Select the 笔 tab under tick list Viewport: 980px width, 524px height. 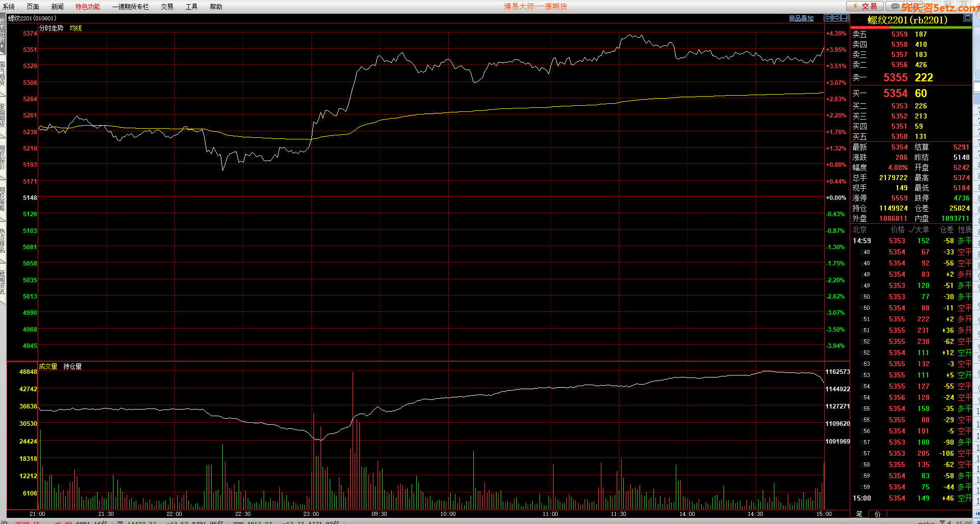click(x=859, y=514)
